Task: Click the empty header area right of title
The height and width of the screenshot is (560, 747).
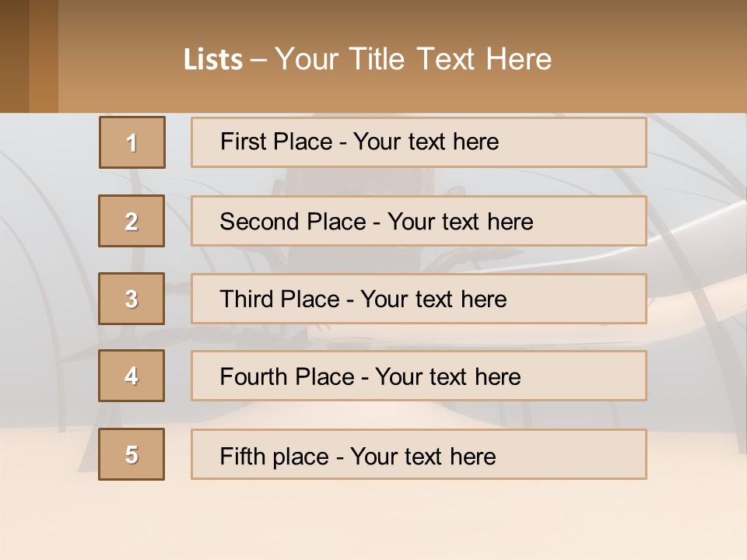Action: click(654, 59)
